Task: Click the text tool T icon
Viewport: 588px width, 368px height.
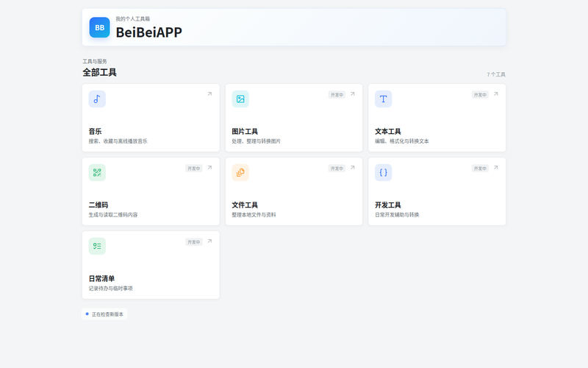Action: [383, 99]
